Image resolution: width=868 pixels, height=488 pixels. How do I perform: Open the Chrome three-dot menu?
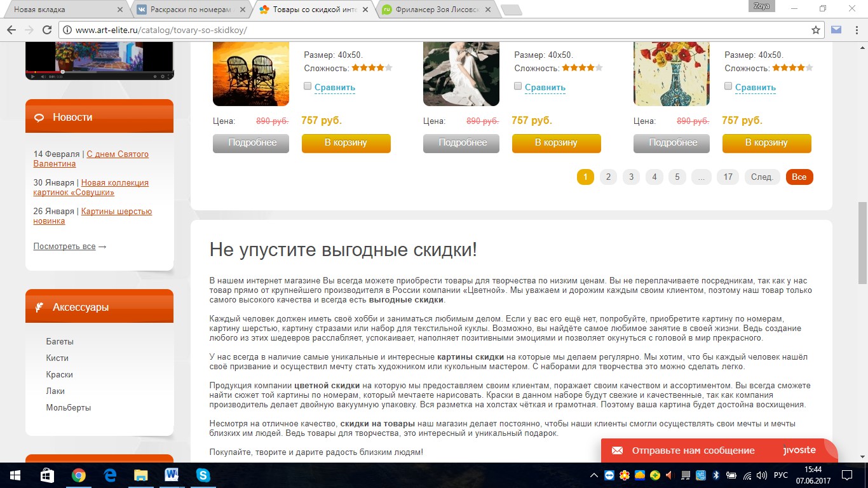(856, 30)
